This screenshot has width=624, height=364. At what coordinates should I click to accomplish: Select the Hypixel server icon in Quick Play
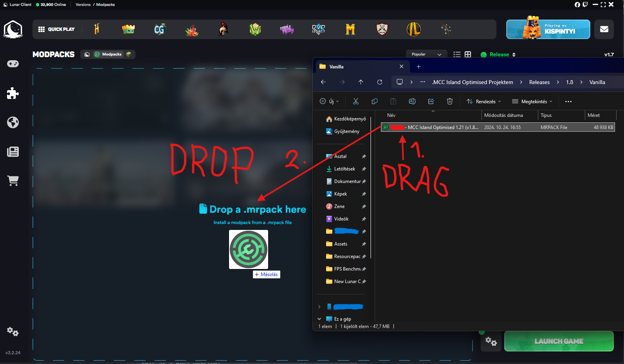[x=97, y=29]
